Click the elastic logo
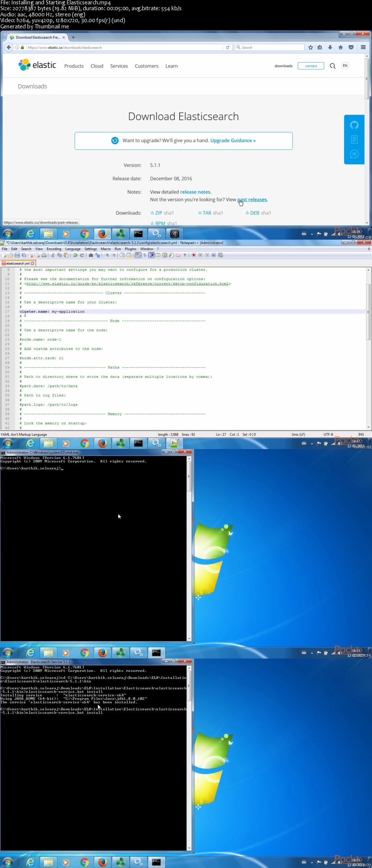372x868 pixels. [37, 65]
